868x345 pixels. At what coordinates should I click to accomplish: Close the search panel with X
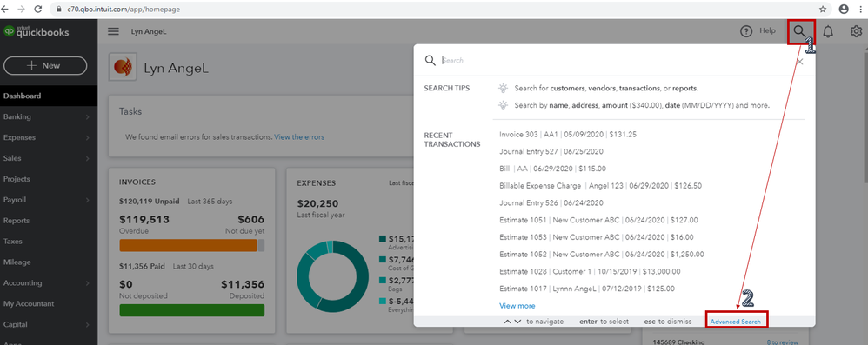point(800,62)
